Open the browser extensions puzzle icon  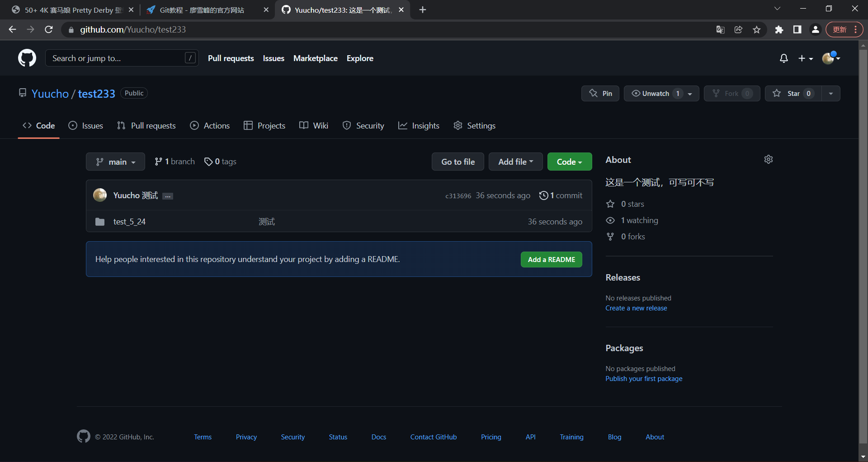coord(779,30)
